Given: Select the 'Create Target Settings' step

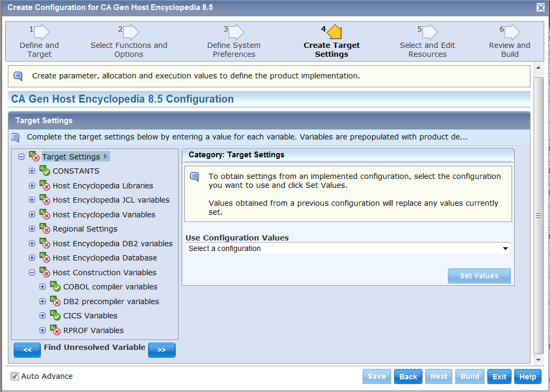Looking at the screenshot, I should pos(331,50).
